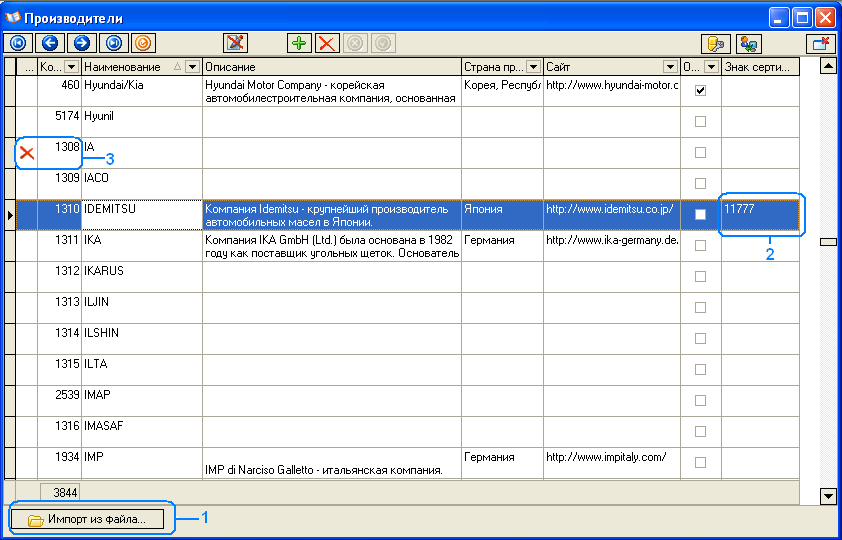Click the red X mark in IA row
The width and height of the screenshot is (842, 540).
tap(27, 154)
